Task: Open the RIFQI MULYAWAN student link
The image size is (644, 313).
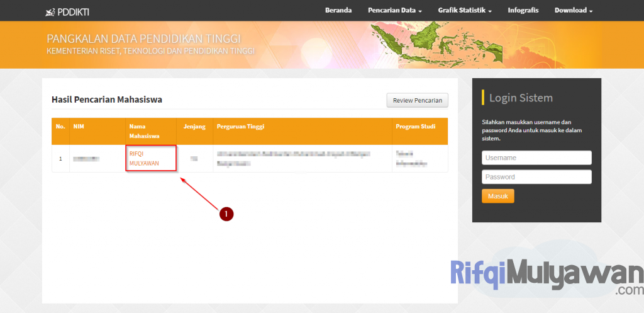Action: tap(144, 158)
